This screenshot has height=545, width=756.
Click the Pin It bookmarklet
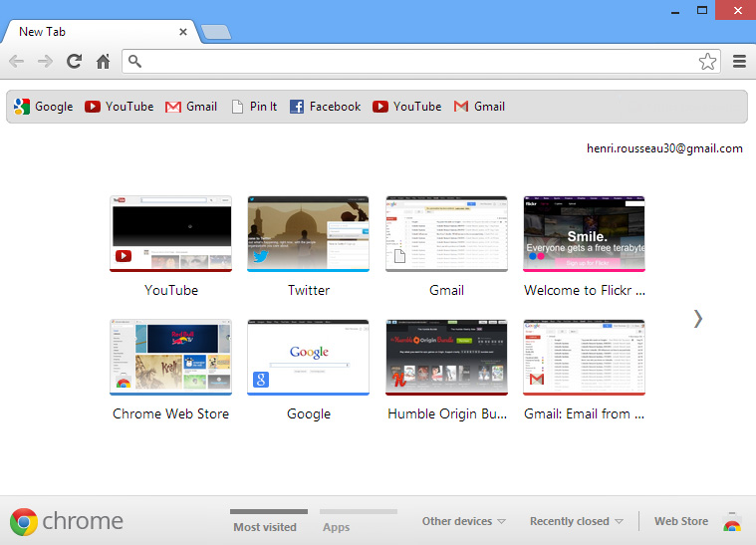click(x=254, y=107)
